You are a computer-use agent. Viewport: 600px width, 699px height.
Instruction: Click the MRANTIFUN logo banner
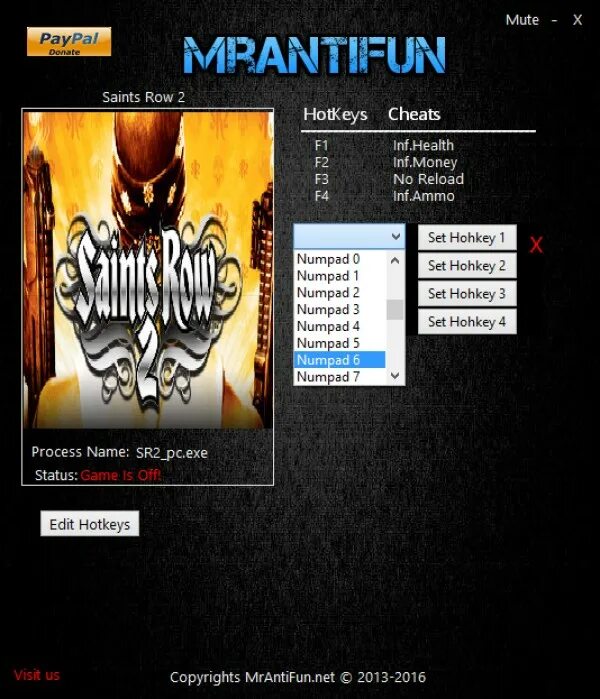coord(314,55)
